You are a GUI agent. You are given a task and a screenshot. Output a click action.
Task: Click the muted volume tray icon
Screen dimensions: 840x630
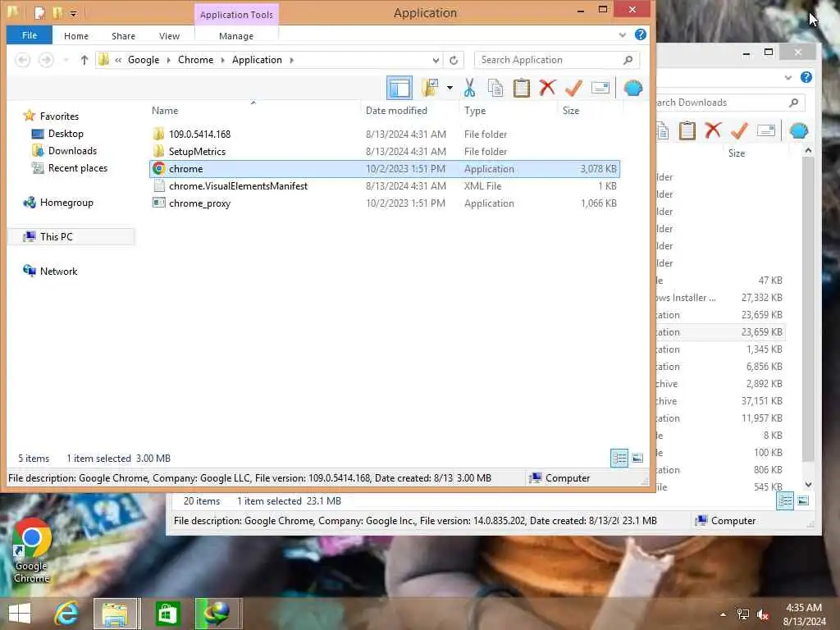(x=764, y=614)
